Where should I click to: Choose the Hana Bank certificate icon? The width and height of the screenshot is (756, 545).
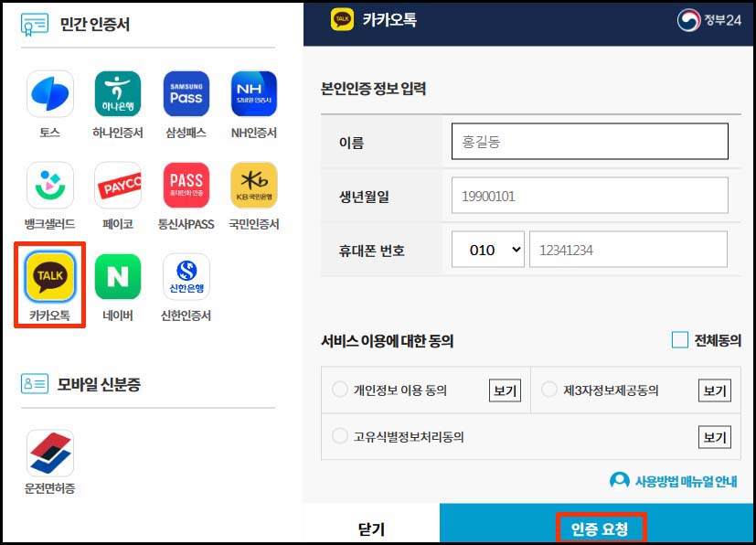118,93
